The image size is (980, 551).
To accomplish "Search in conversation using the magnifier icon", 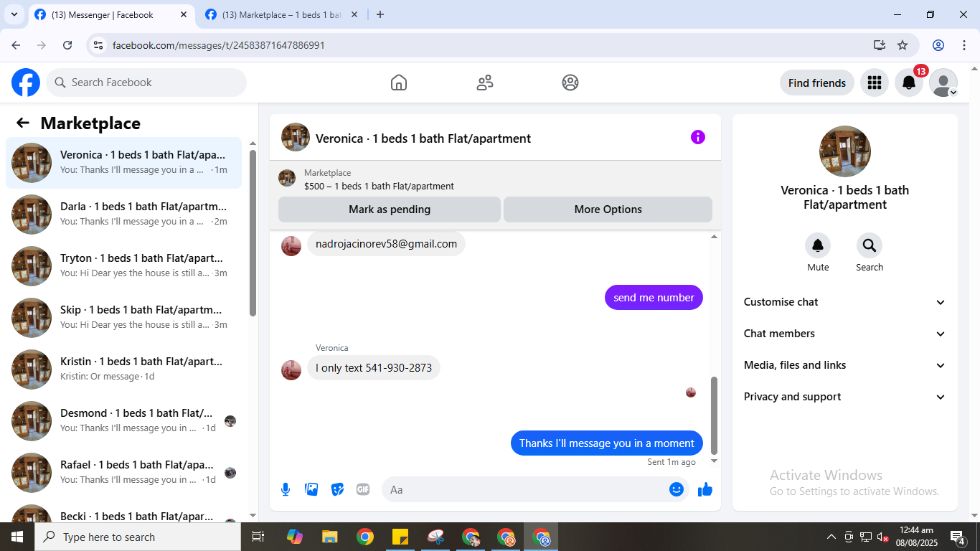I will coord(870,245).
